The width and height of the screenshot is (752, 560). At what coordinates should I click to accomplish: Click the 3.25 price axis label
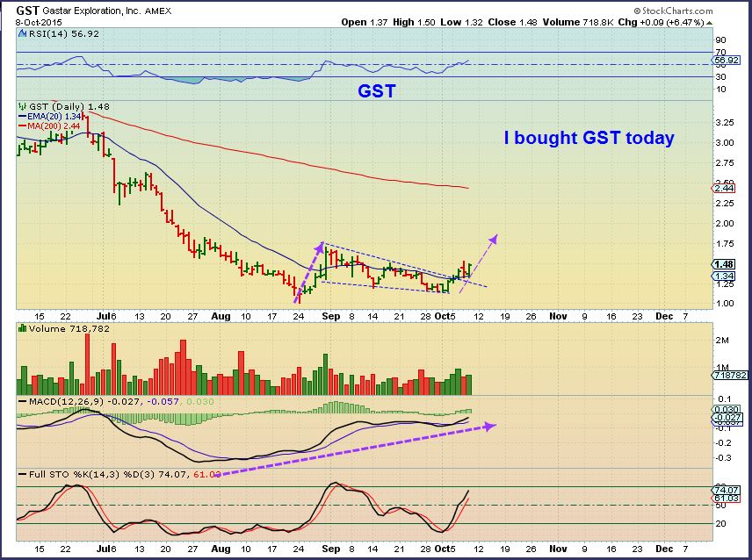(x=724, y=123)
